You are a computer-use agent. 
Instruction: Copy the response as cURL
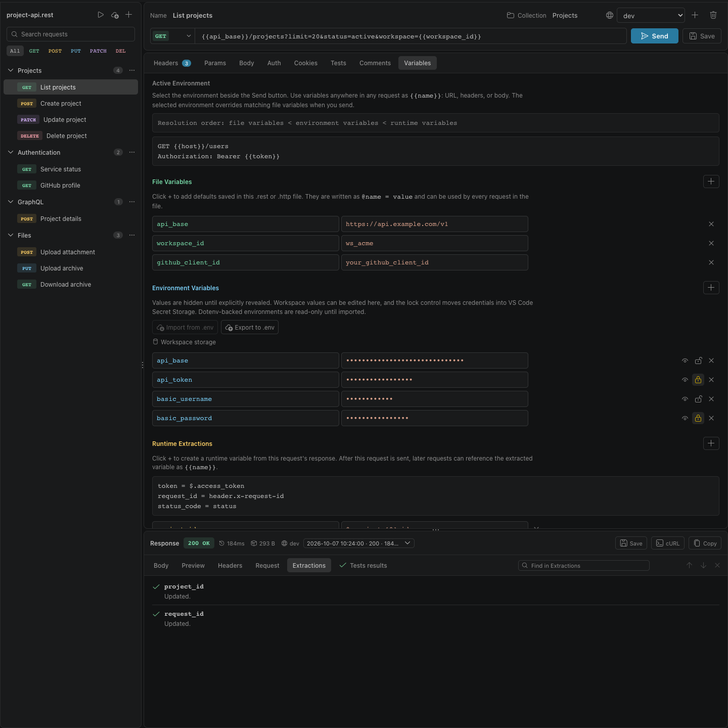pyautogui.click(x=668, y=543)
